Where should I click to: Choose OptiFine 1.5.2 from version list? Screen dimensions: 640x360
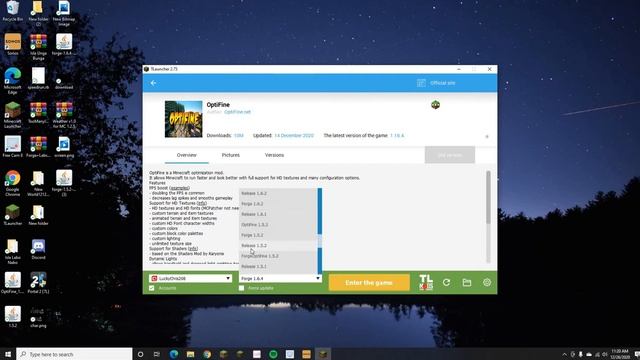tap(278, 224)
